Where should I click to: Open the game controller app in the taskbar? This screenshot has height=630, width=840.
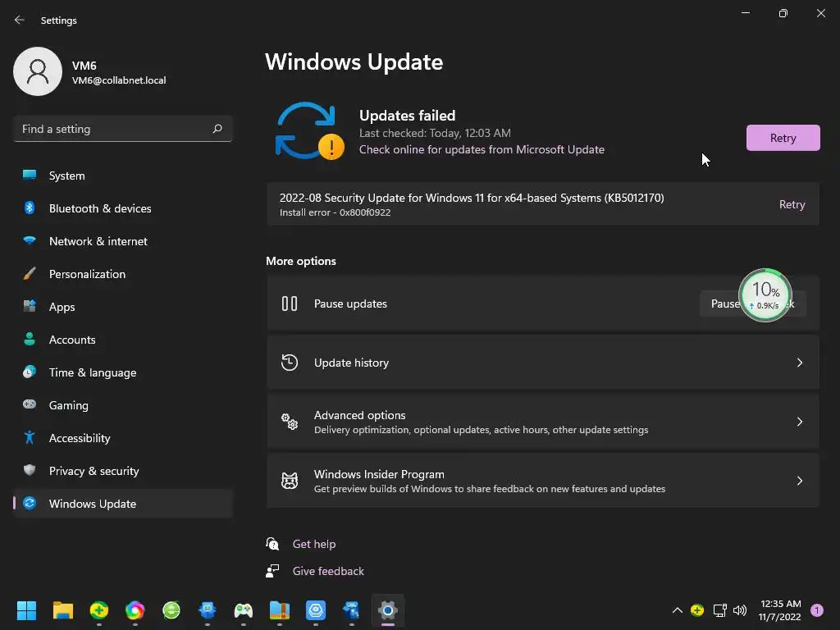click(x=243, y=610)
